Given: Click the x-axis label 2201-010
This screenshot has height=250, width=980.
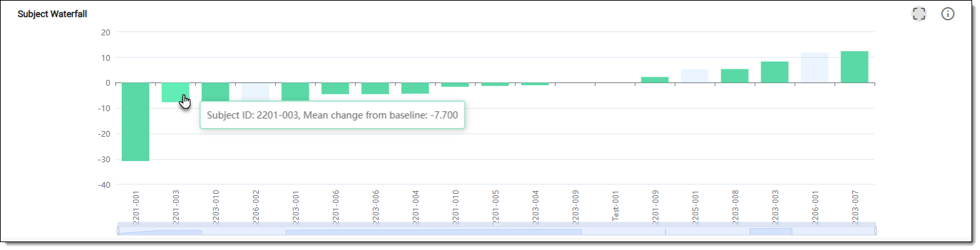Looking at the screenshot, I should [x=456, y=207].
